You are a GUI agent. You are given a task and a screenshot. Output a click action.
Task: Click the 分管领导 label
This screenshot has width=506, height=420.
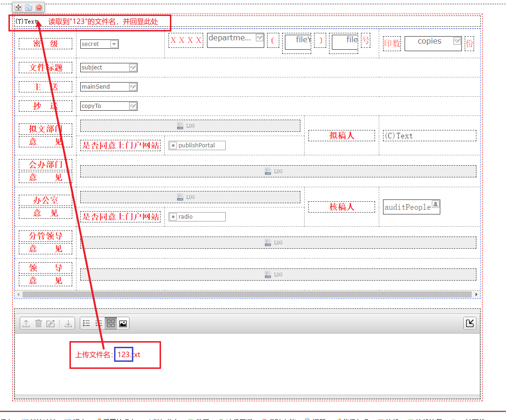(46, 236)
